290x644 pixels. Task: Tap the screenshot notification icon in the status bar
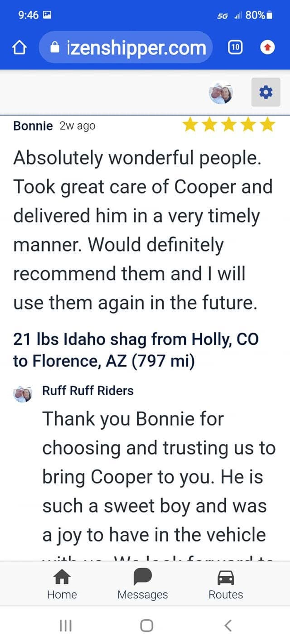pyautogui.click(x=47, y=15)
